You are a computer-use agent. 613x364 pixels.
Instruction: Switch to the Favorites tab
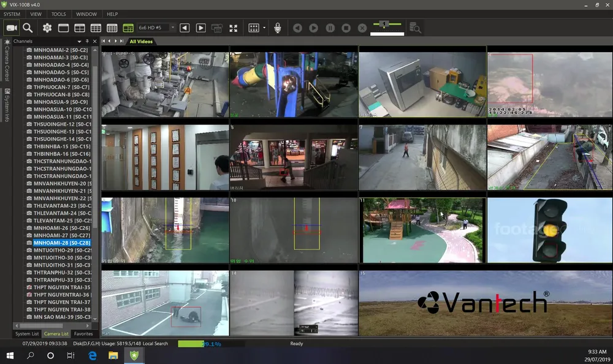pos(83,334)
